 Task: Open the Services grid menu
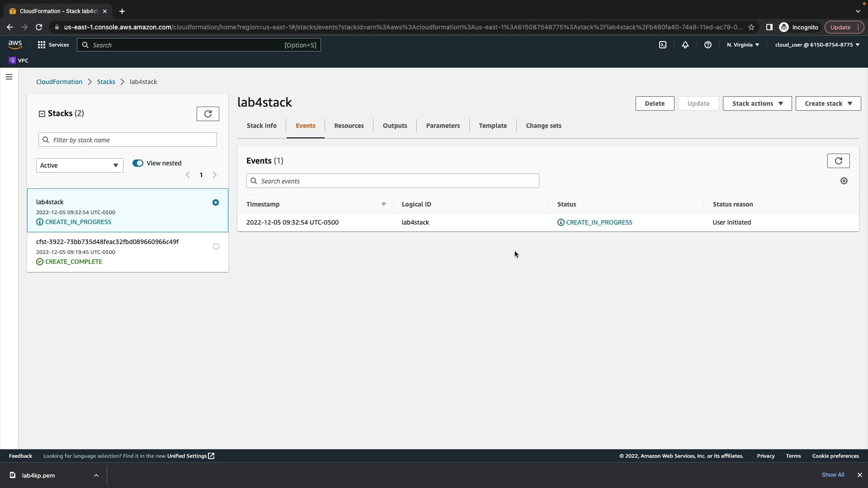pyautogui.click(x=42, y=45)
